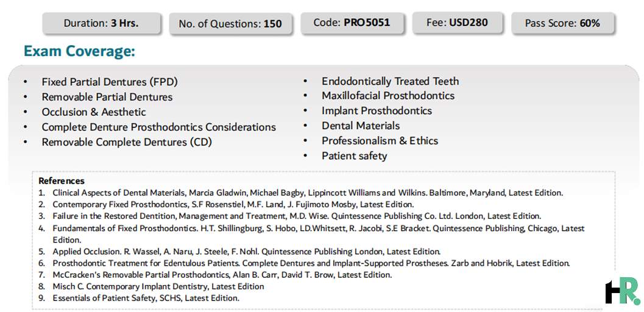Select Removable Complete Dentures (CD) item

coord(127,142)
